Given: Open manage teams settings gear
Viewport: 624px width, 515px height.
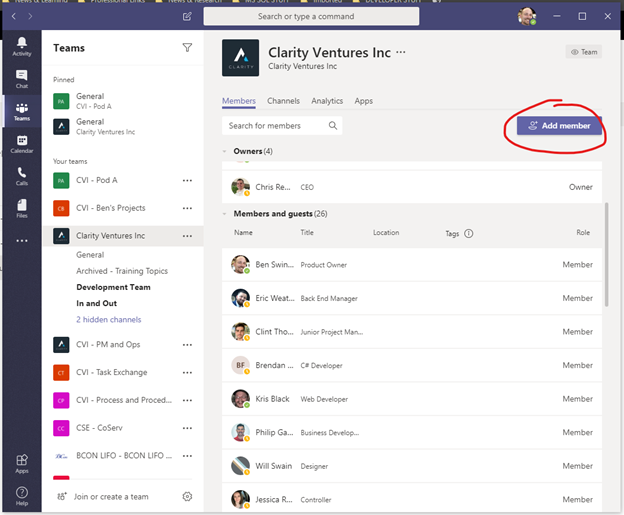Looking at the screenshot, I should 187,496.
